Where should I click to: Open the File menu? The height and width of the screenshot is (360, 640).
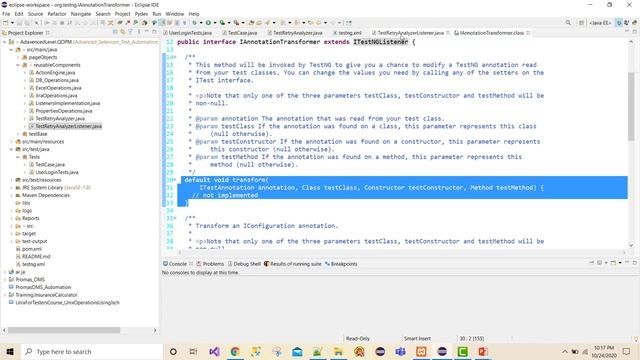click(6, 14)
